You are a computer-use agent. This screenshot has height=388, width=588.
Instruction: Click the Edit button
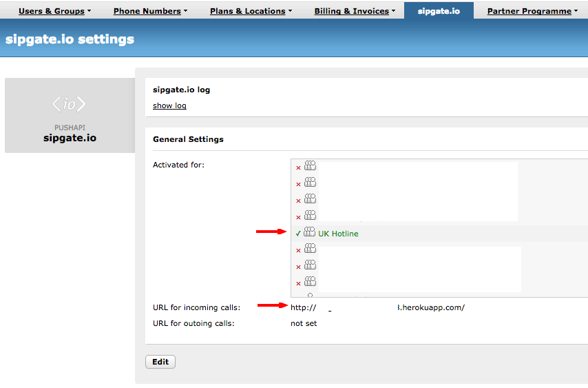[x=160, y=362]
